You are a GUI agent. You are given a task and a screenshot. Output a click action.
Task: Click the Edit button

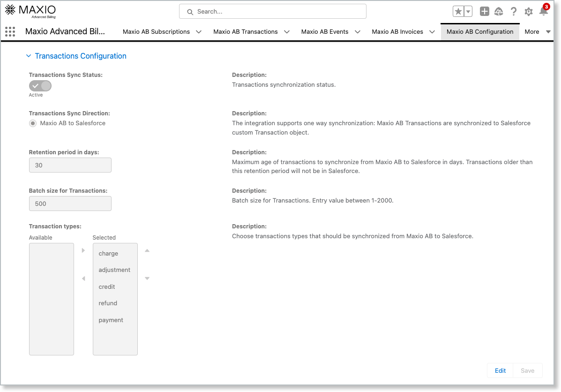pos(500,370)
